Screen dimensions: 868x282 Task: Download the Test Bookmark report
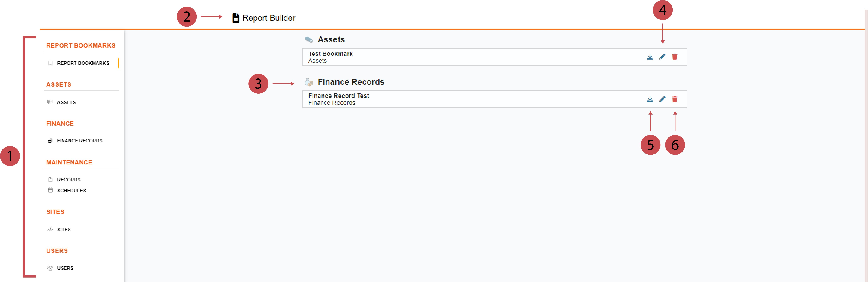coord(650,57)
